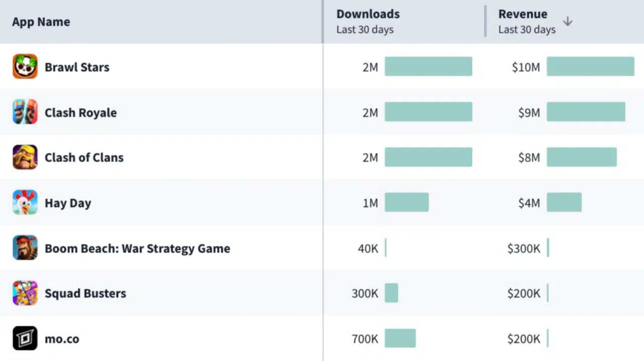
Task: Open the Clash Royale app name link
Action: [x=80, y=112]
